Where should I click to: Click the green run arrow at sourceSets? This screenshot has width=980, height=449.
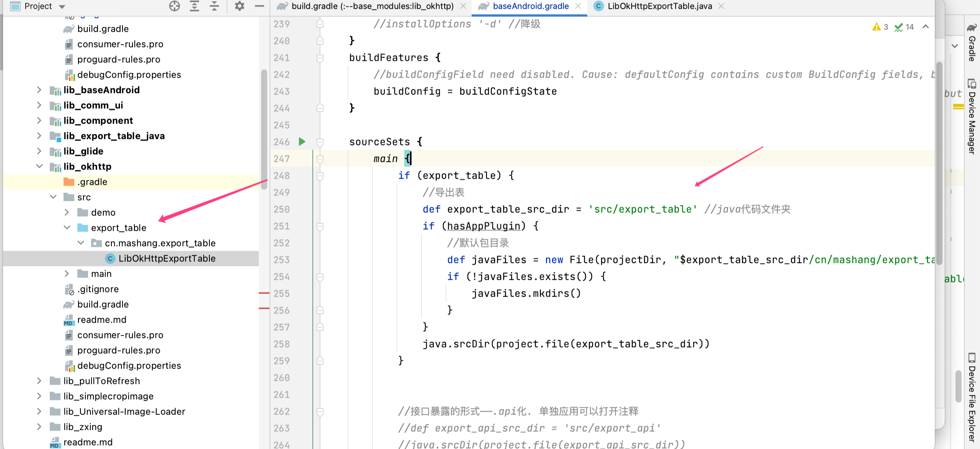[302, 142]
